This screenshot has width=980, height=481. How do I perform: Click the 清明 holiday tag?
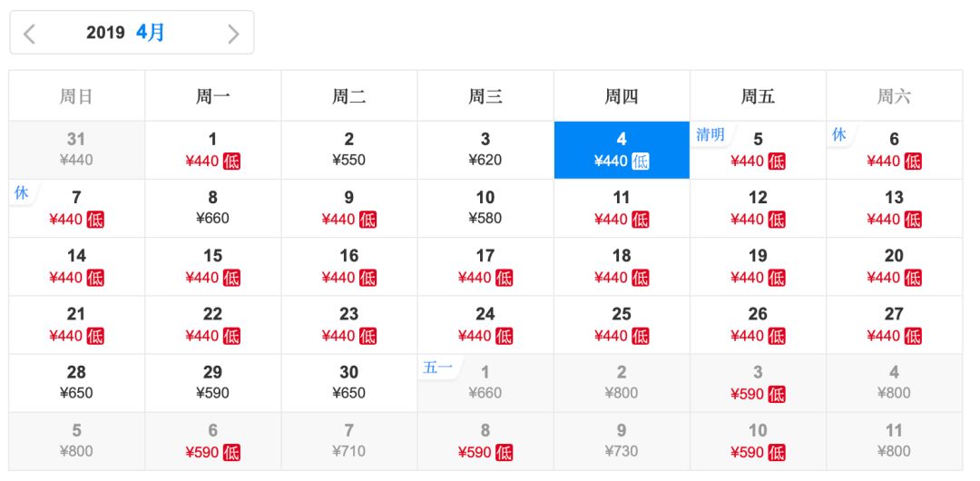710,135
